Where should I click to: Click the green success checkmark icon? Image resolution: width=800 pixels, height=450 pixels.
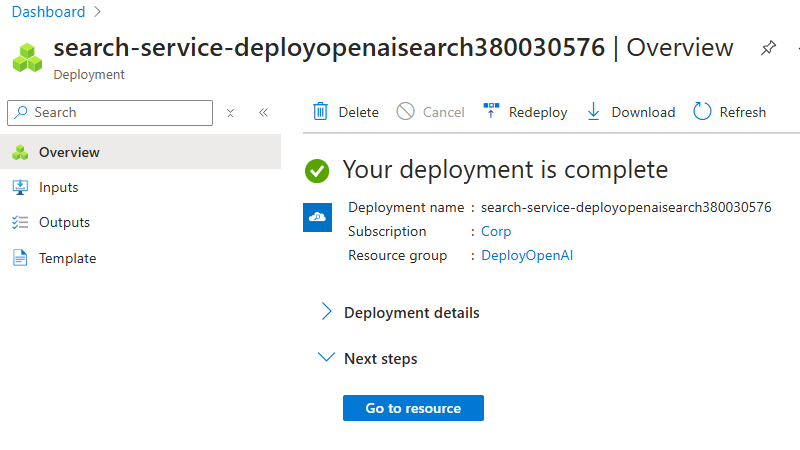tap(317, 171)
